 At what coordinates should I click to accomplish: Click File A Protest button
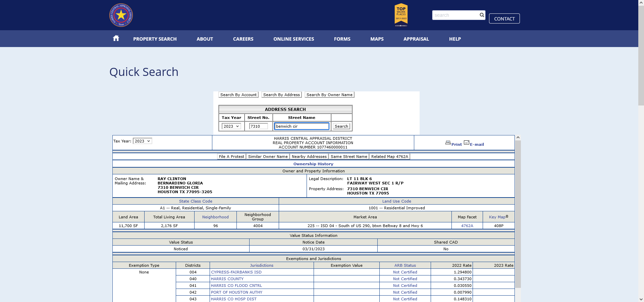point(231,157)
